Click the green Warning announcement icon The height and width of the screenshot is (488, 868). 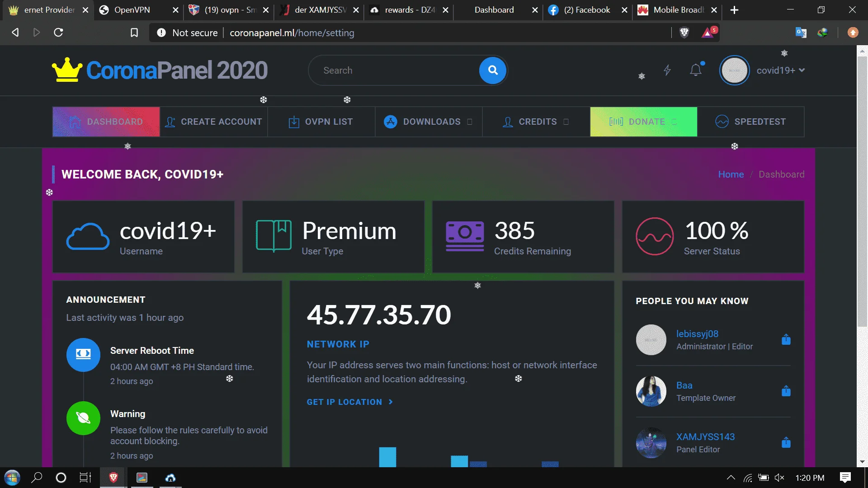click(83, 418)
